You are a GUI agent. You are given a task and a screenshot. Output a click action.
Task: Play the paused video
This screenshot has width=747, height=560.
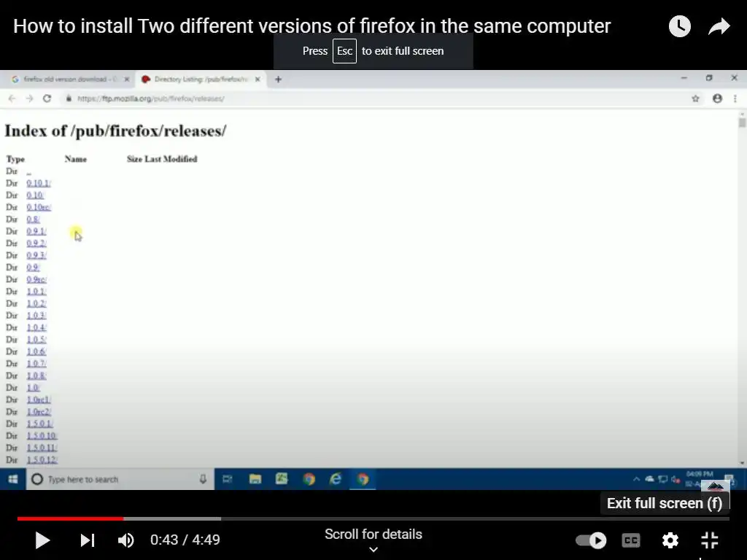tap(42, 540)
